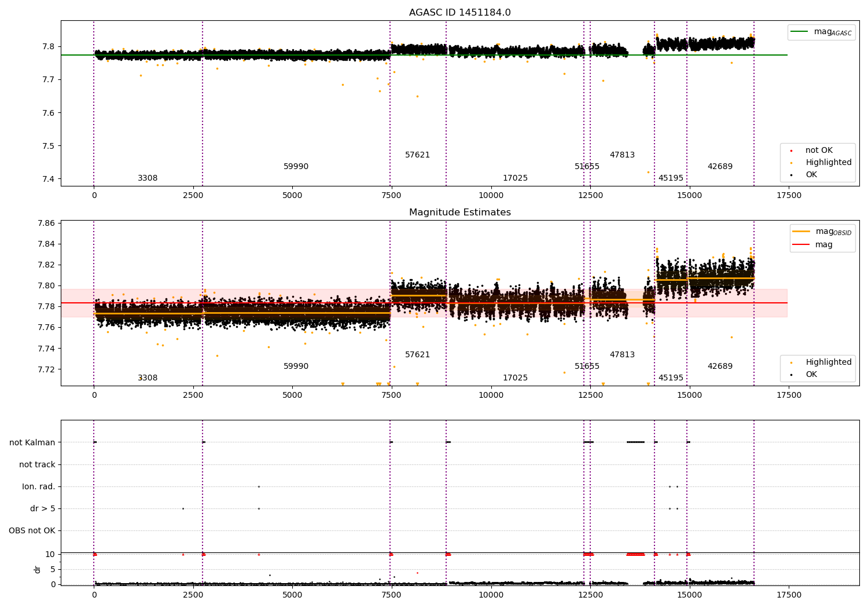The height and width of the screenshot is (608, 868).
Task: Click label 51655 in the Magnitude Estimates plot
Action: [x=587, y=367]
